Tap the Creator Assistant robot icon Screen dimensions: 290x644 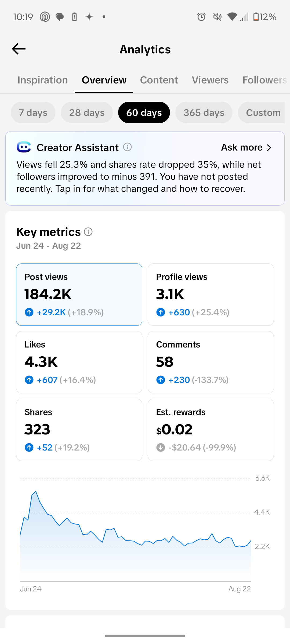(24, 147)
